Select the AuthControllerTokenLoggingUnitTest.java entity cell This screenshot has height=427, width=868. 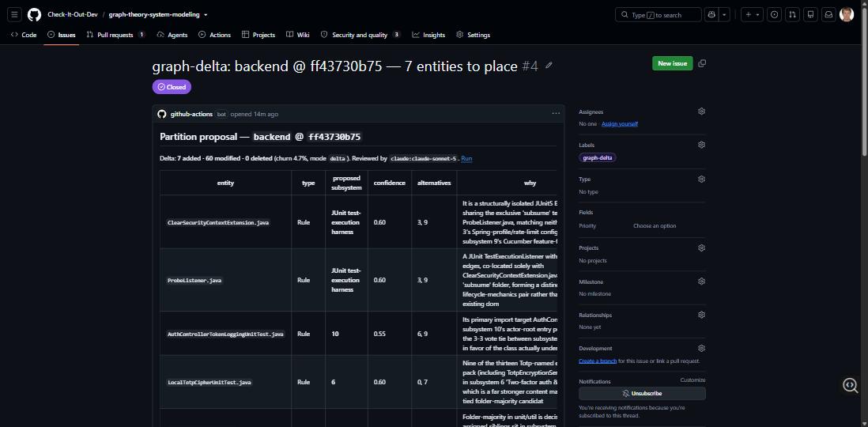(226, 334)
